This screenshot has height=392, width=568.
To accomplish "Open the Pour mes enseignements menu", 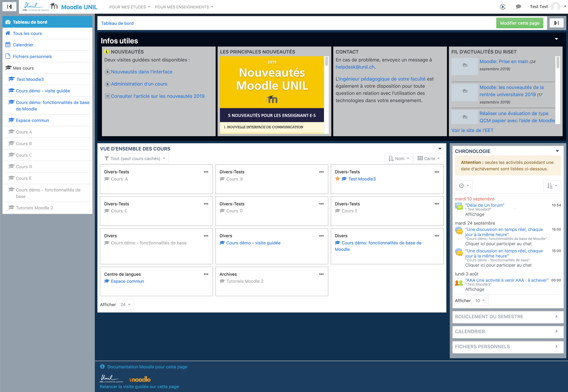I will tap(184, 7).
